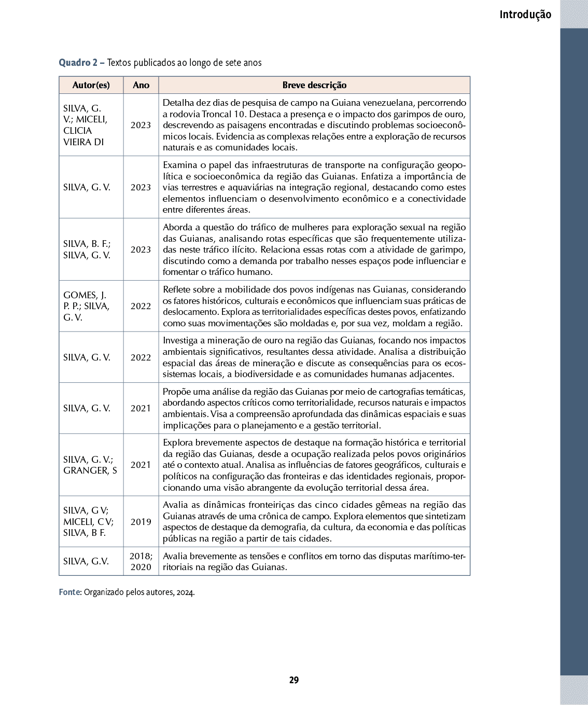The width and height of the screenshot is (588, 705).
Task: Click the source note 'Organizado pelos autores, 2024'
Action: [139, 592]
